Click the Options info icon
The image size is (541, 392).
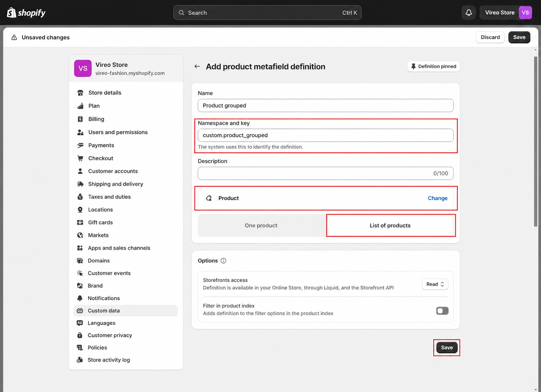(223, 261)
